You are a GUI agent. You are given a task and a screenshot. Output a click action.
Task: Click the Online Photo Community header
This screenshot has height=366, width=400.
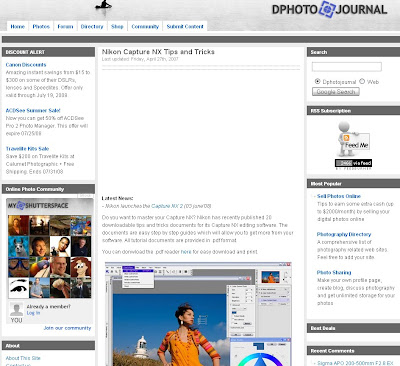[x=48, y=189]
